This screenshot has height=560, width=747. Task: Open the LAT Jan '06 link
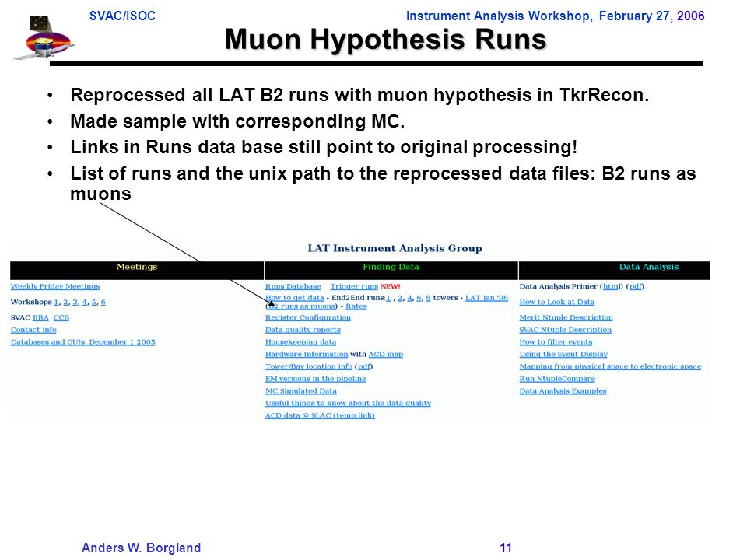pos(486,298)
